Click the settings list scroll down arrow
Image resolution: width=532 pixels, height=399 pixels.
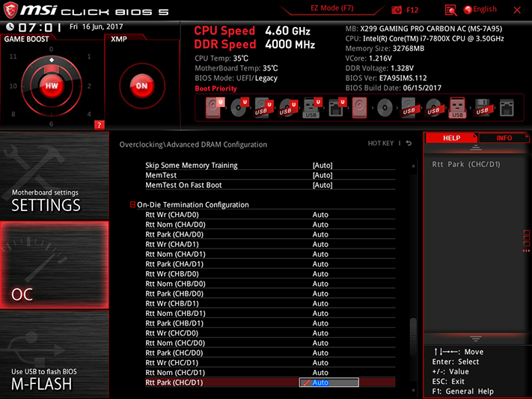(413, 392)
